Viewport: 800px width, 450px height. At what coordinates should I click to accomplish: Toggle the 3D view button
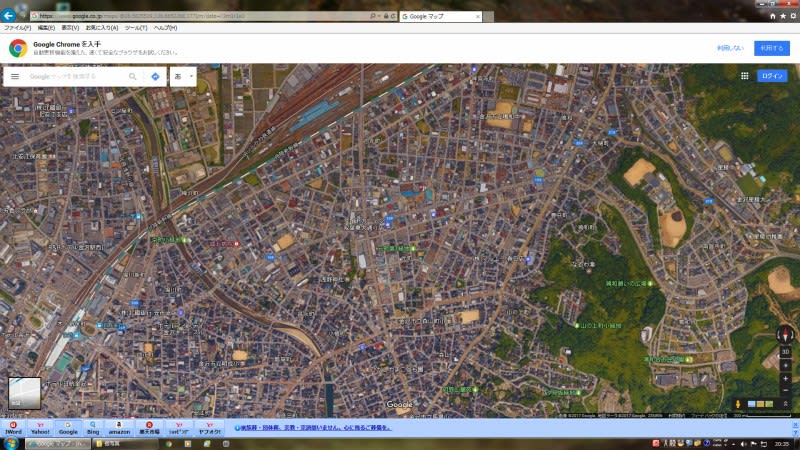[785, 352]
